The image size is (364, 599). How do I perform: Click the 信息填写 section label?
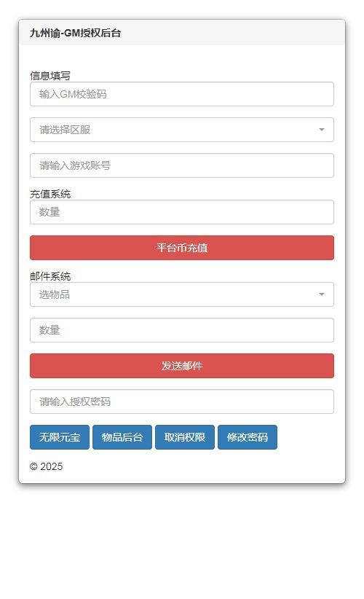(x=50, y=76)
